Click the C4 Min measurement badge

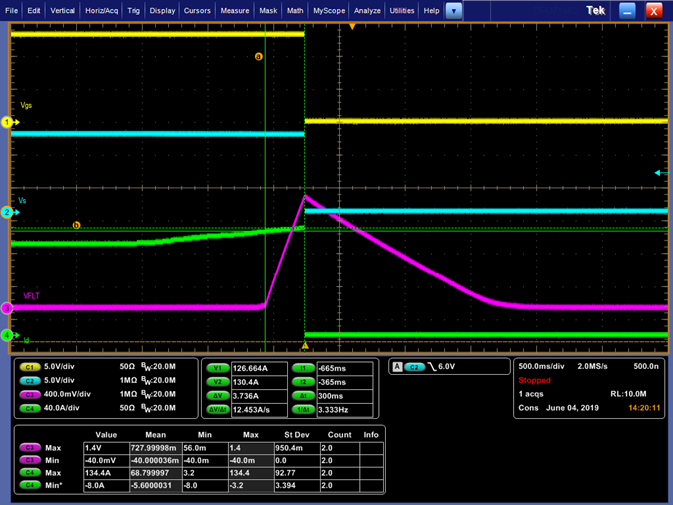click(30, 485)
